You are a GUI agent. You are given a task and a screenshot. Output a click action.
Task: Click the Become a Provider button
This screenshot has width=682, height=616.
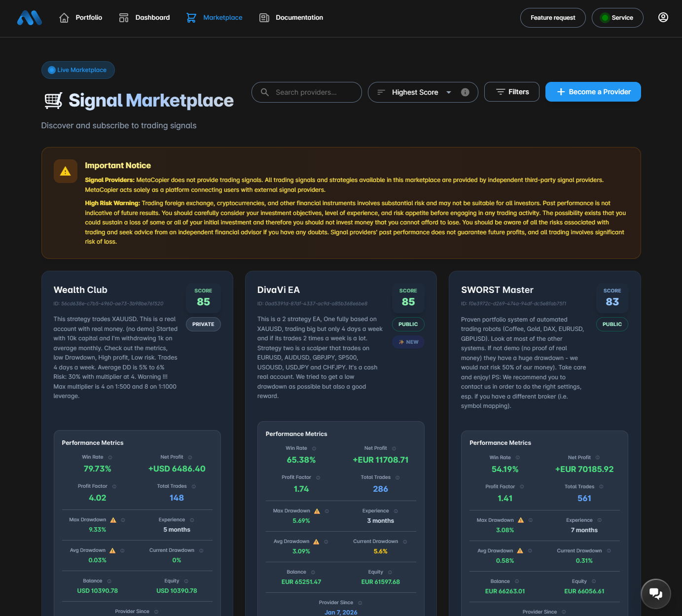[593, 92]
